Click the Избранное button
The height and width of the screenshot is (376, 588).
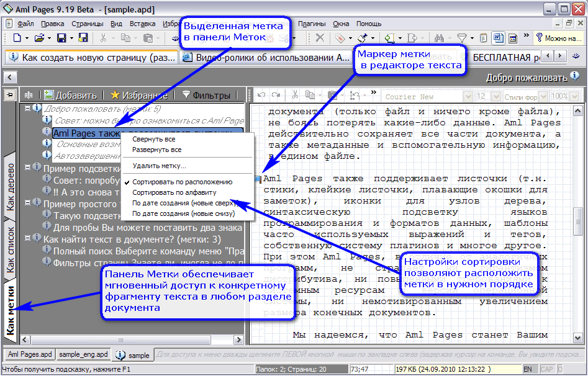(139, 95)
